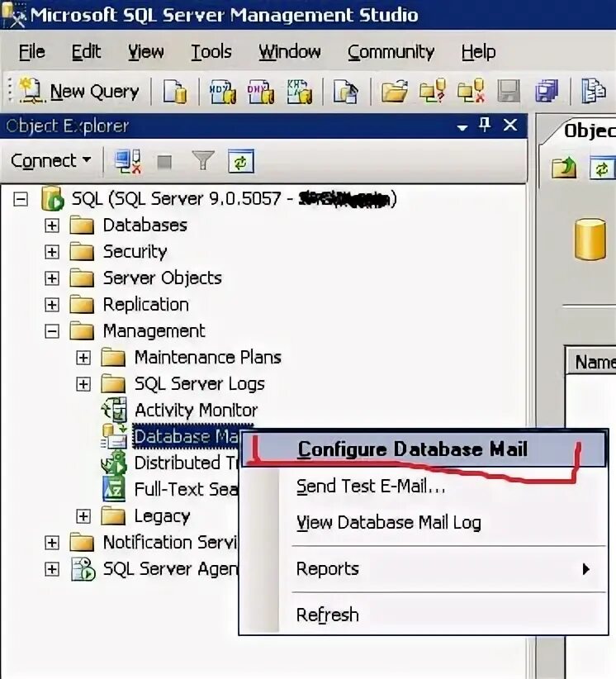Select the SQL Server Logs tree item

[200, 384]
